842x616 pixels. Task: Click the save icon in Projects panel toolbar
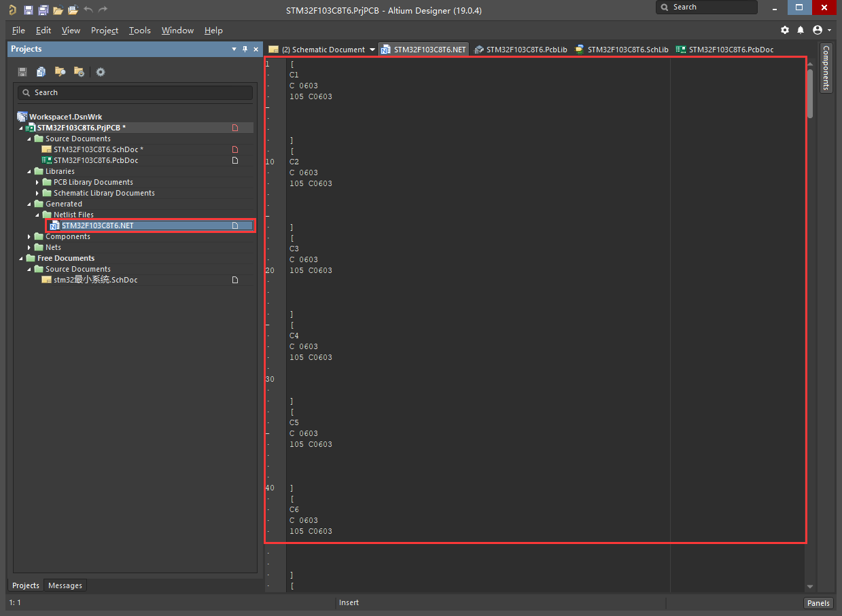coord(22,72)
